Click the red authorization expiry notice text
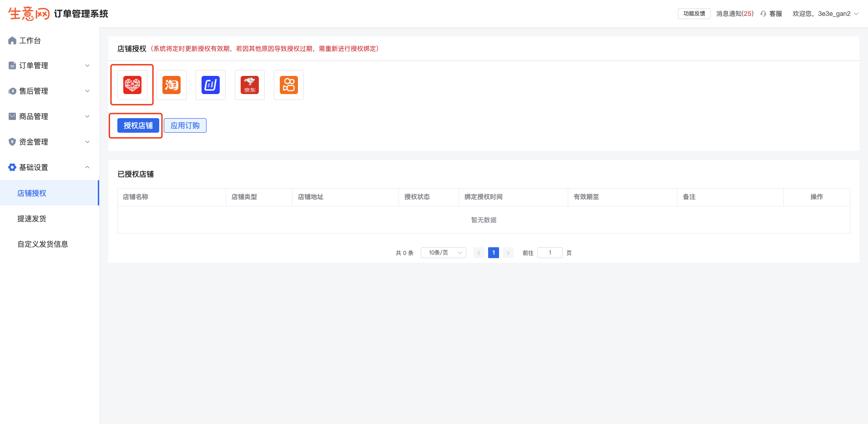This screenshot has width=868, height=424. click(264, 49)
